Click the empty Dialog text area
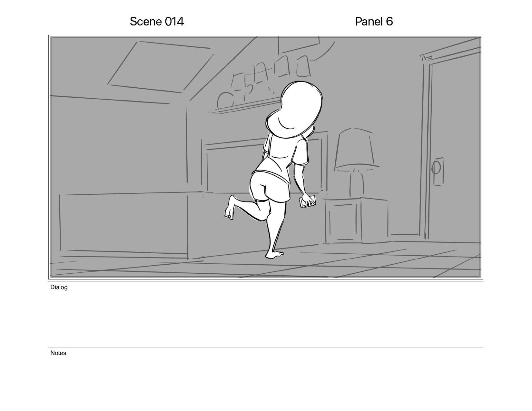Image resolution: width=532 pixels, height=411 pixels. (266, 318)
